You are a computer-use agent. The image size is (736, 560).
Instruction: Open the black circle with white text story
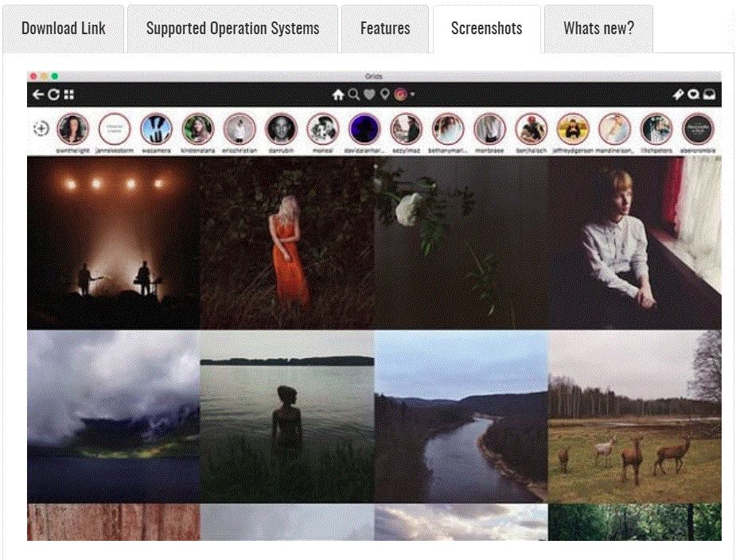click(698, 129)
